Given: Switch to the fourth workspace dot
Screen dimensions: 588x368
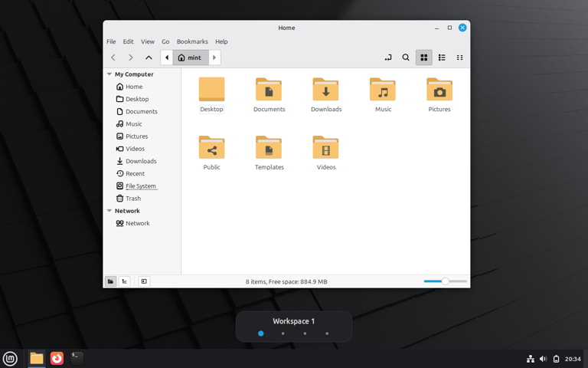Looking at the screenshot, I should (x=327, y=333).
